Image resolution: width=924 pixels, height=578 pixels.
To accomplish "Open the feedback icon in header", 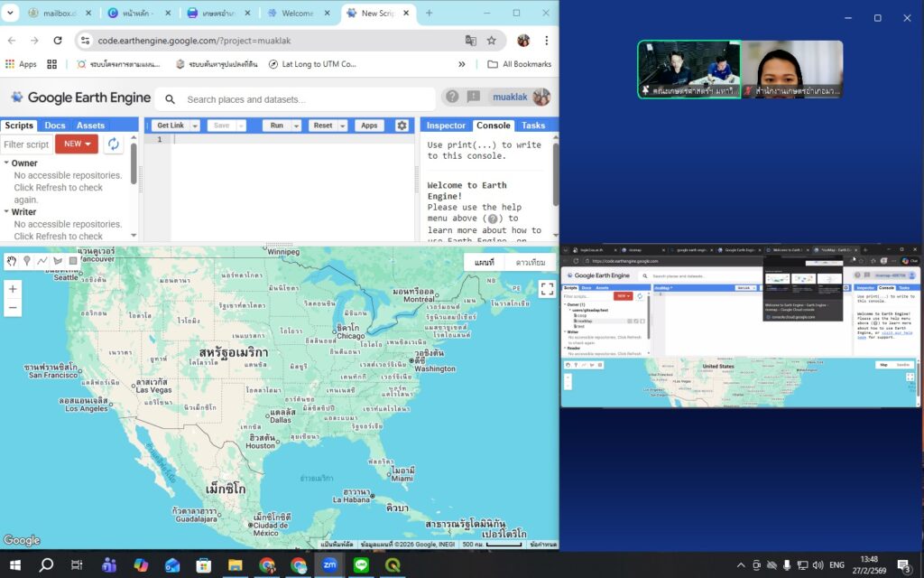I will pos(474,98).
